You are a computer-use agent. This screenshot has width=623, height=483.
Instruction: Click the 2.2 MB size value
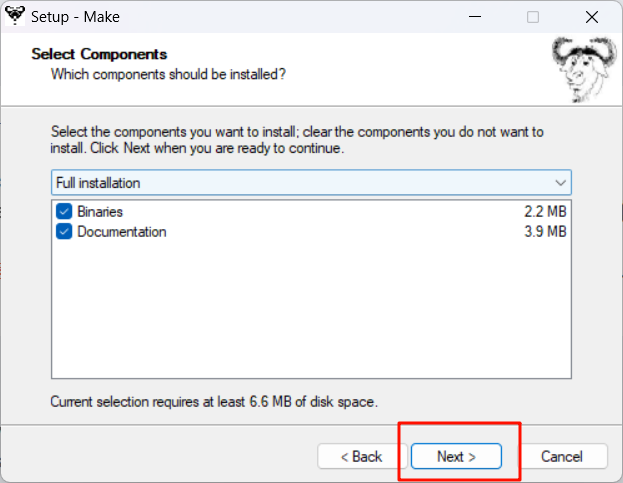[x=545, y=212]
